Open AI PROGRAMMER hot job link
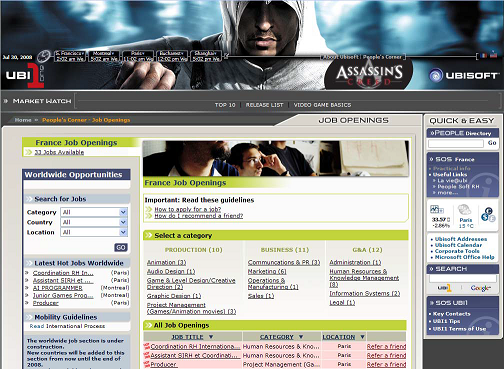Viewport: 504px width, 369px height. point(58,288)
